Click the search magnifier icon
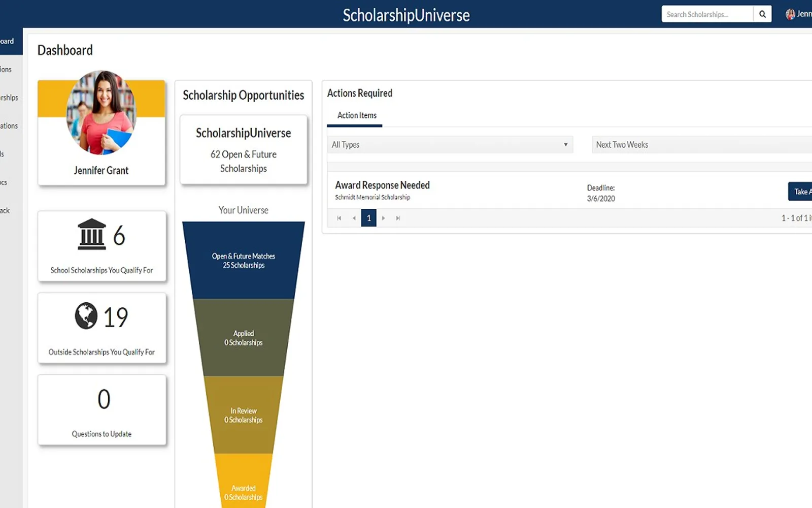 (x=762, y=14)
